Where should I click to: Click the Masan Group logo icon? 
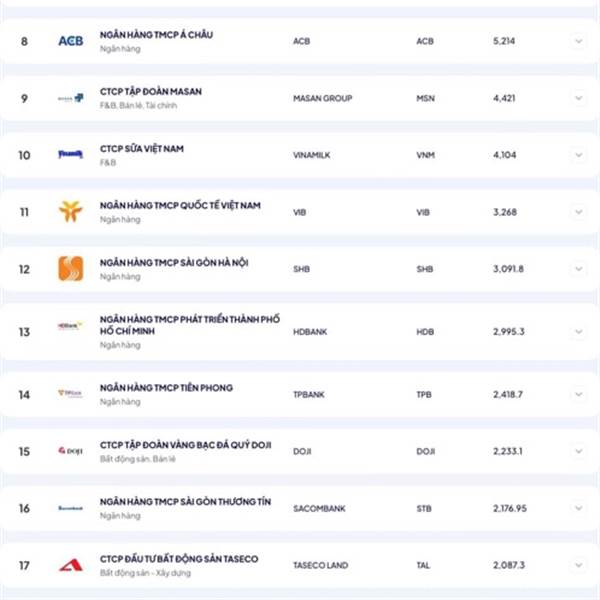click(x=70, y=98)
